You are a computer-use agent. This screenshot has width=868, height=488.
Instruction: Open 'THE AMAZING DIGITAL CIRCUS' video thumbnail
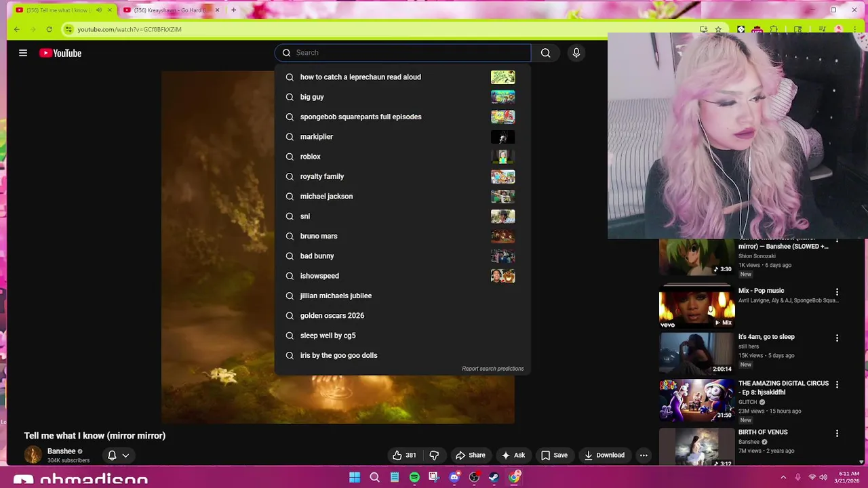pyautogui.click(x=697, y=400)
